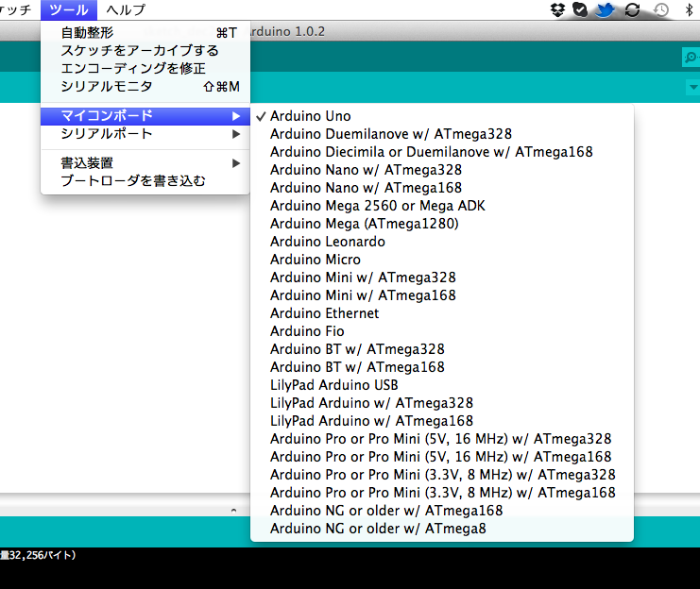Choose LilyPad Arduino w/ ATmega168

point(442,421)
